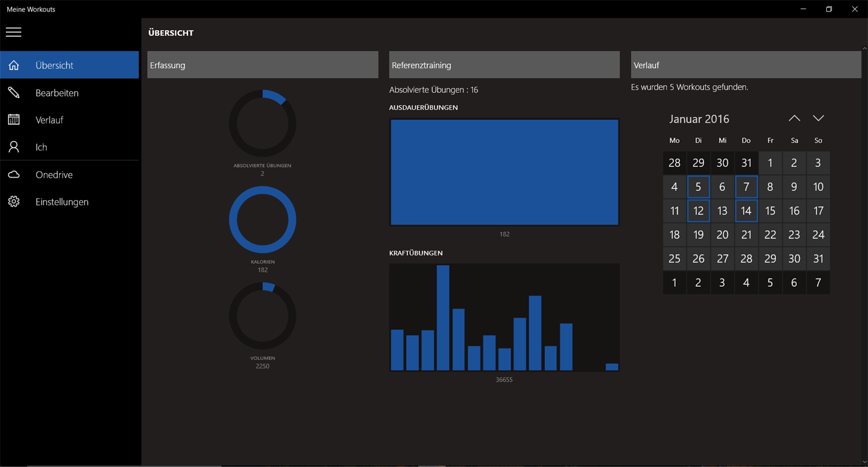The height and width of the screenshot is (467, 868).
Task: Open the Bearbeiten menu entry
Action: pyautogui.click(x=69, y=93)
